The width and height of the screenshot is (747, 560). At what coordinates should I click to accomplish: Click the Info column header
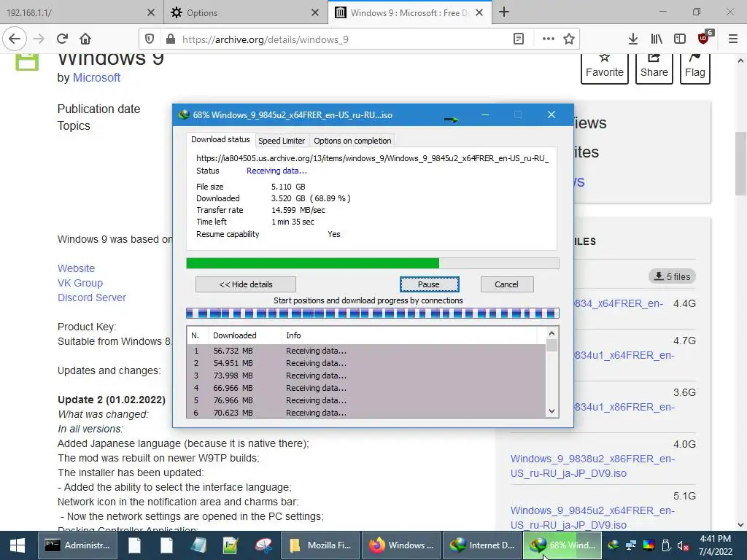(410, 335)
